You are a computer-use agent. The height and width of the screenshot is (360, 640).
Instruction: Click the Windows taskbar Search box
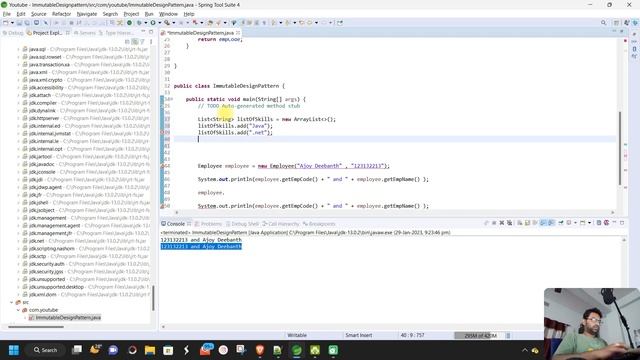pos(45,350)
